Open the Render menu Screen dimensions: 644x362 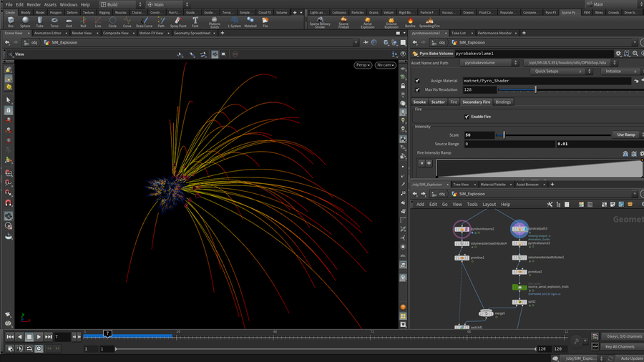click(x=34, y=4)
